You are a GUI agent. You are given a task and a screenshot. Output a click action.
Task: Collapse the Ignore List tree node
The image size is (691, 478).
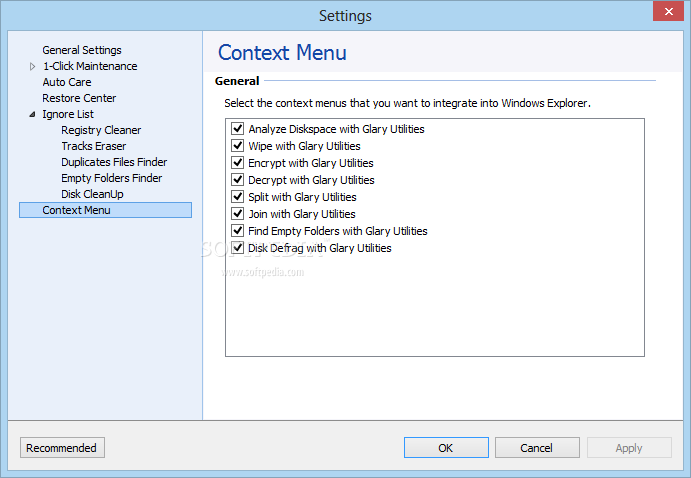[x=32, y=115]
